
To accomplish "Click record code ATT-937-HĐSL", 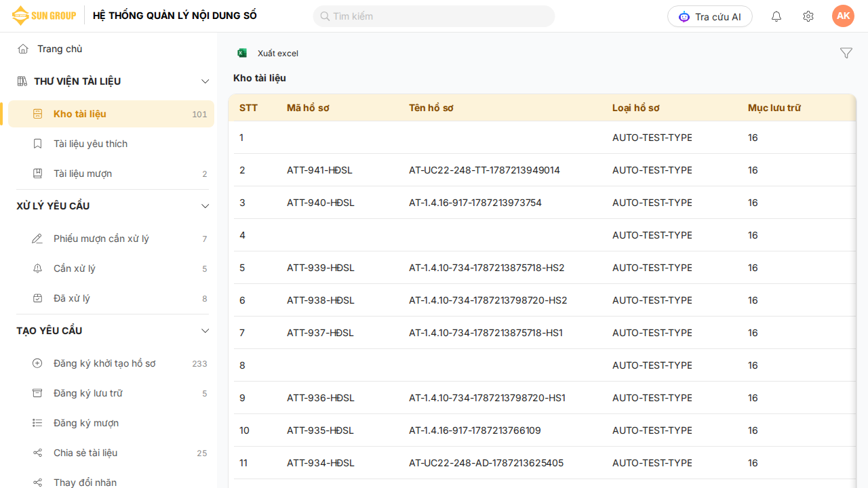I will point(321,333).
